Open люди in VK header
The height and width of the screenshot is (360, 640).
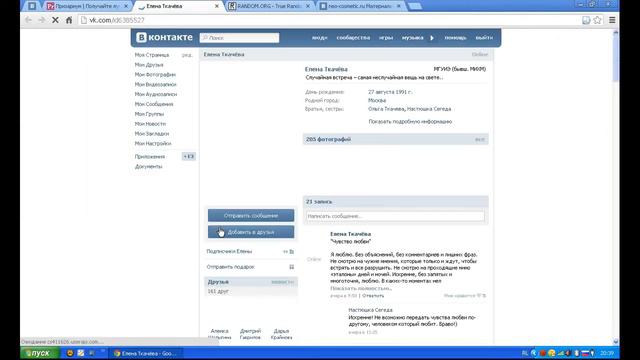coord(320,38)
